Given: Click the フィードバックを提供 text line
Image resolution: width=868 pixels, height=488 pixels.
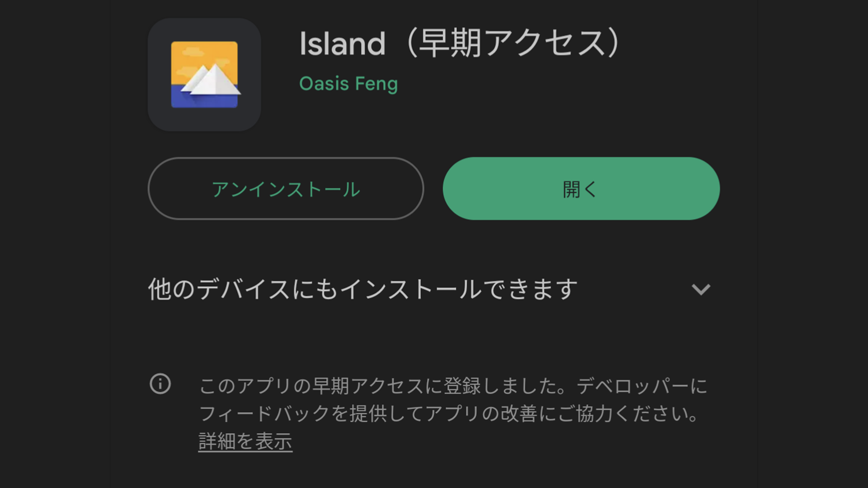Looking at the screenshot, I should [x=449, y=413].
